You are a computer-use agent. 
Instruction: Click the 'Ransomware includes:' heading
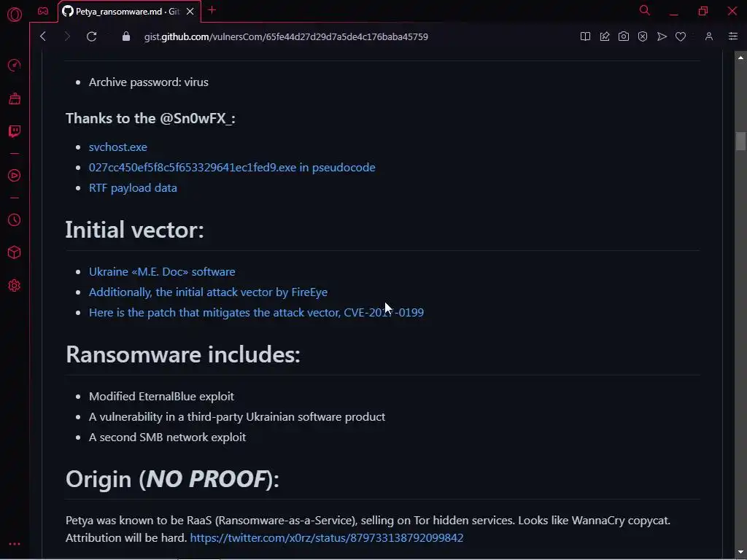[183, 354]
